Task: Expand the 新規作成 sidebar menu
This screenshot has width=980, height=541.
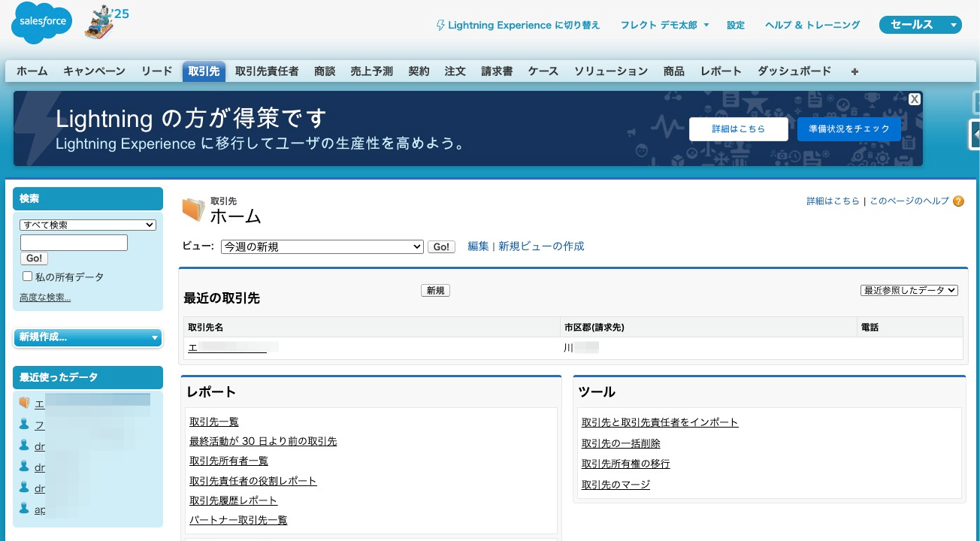Action: click(x=87, y=337)
